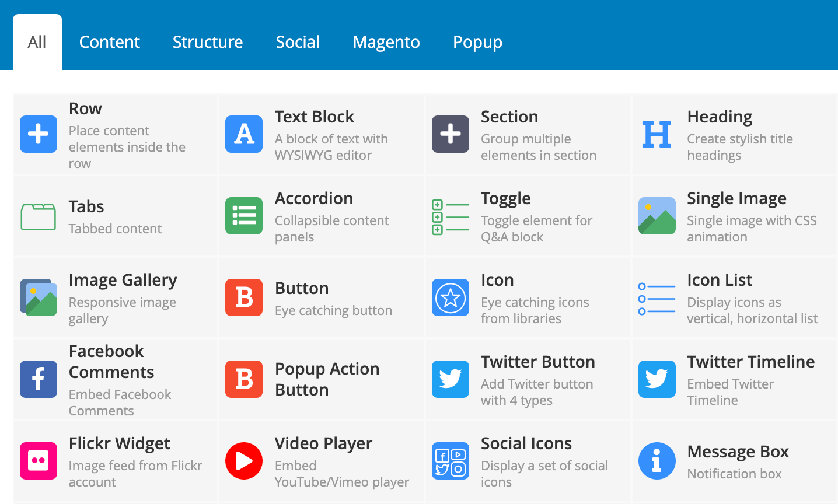Click the Message Box info icon
Screen dimensions: 838x504
pos(657,461)
